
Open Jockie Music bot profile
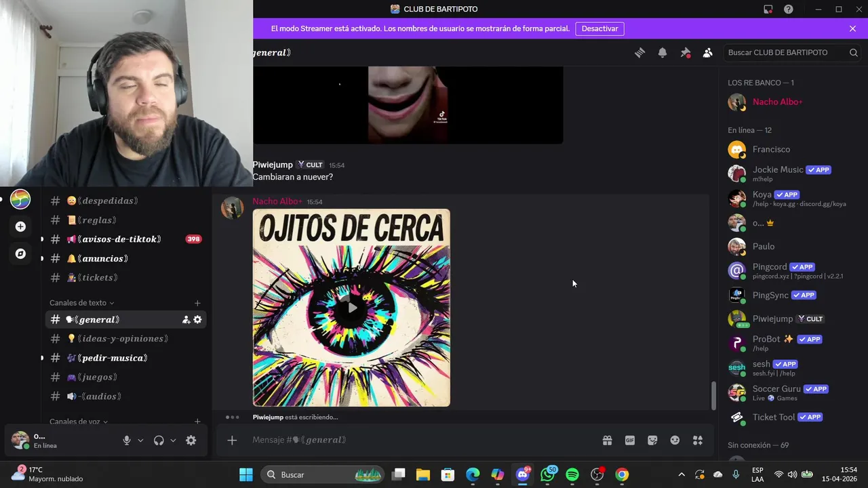[x=792, y=174]
